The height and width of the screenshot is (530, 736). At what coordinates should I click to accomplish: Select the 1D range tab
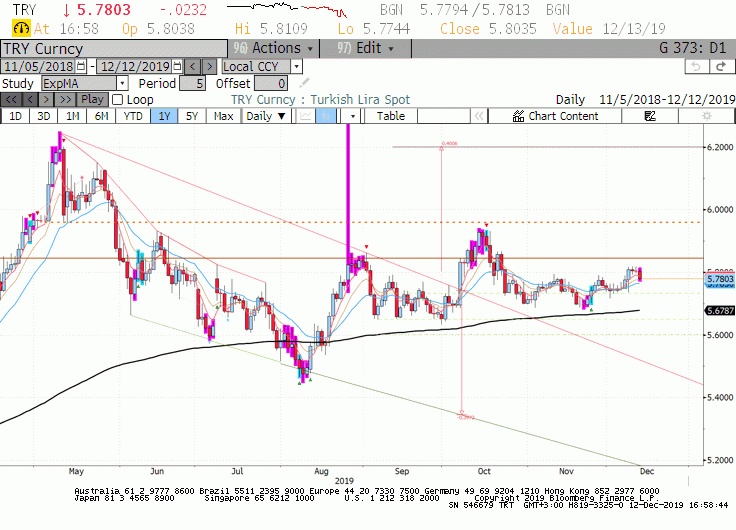coord(15,116)
